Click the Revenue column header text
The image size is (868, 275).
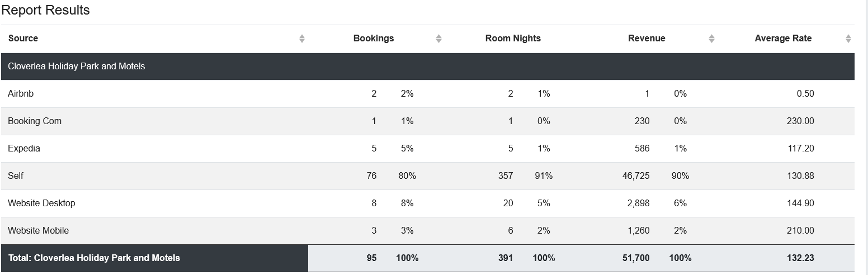coord(647,39)
